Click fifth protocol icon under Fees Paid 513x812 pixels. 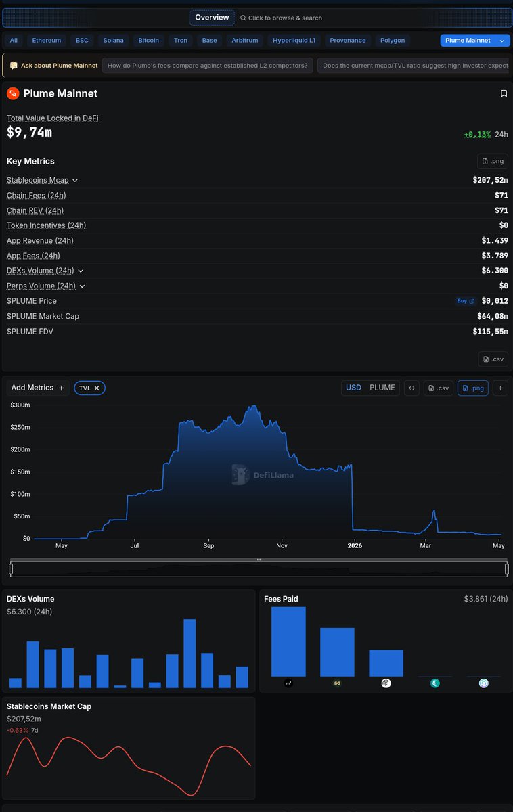pos(484,683)
